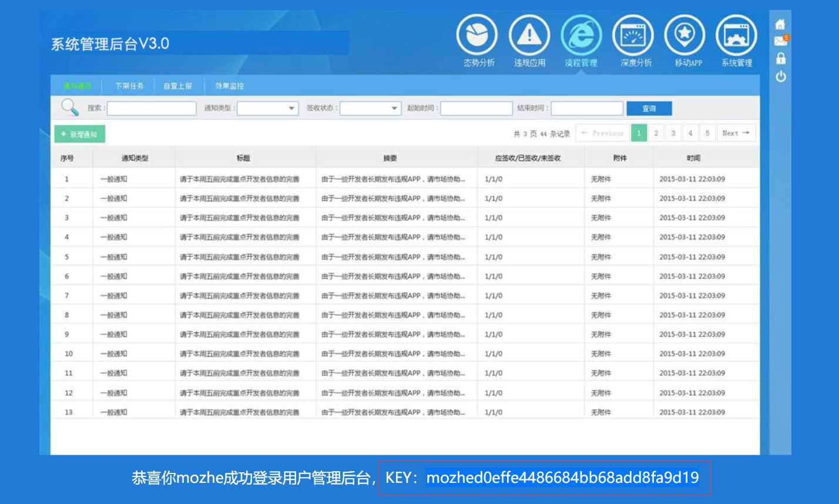
Task: Click the summary text in row 3
Action: point(393,218)
